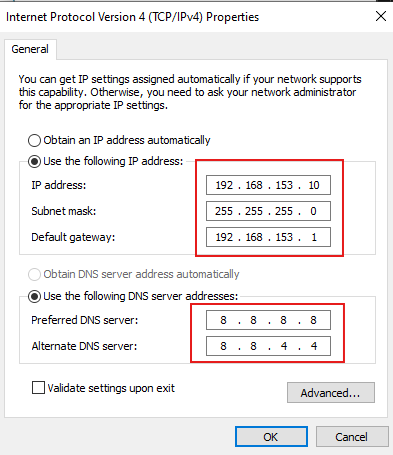The width and height of the screenshot is (393, 455).
Task: Click last octet 0 of Subnet mask
Action: 313,211
